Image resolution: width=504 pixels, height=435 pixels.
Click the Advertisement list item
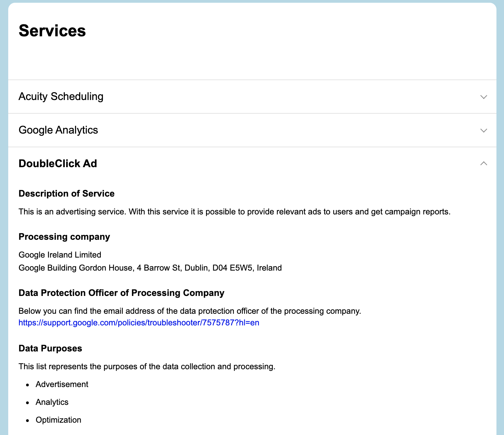pyautogui.click(x=62, y=384)
